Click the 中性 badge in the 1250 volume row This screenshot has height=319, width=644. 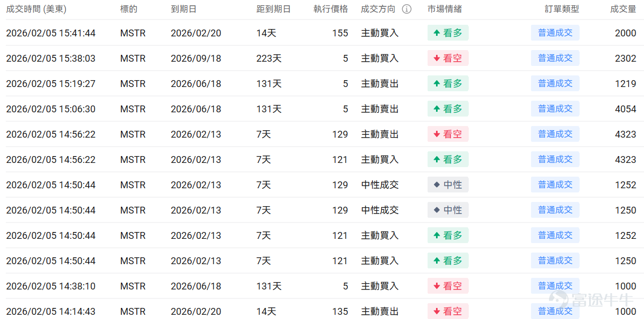448,210
